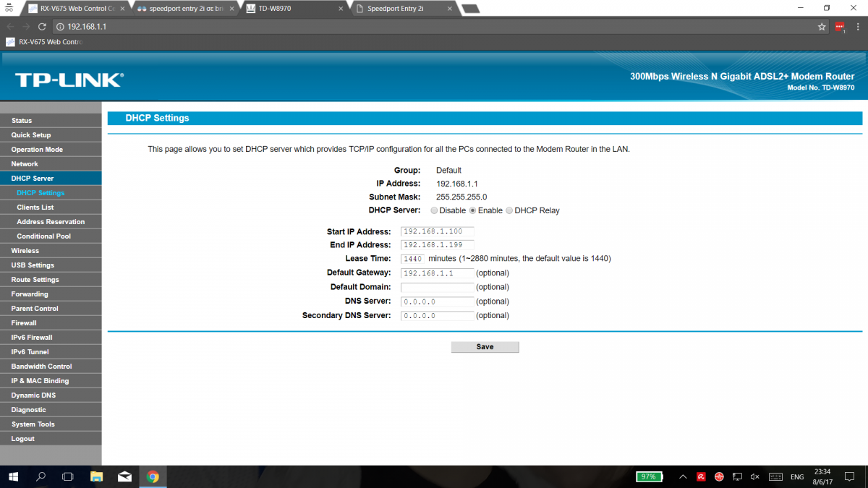Open Address Reservation submenu item
Screen dimensions: 868x488
click(51, 222)
